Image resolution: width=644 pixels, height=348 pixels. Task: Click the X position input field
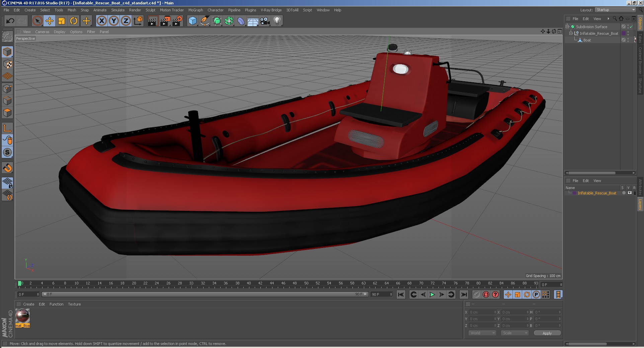(x=482, y=312)
